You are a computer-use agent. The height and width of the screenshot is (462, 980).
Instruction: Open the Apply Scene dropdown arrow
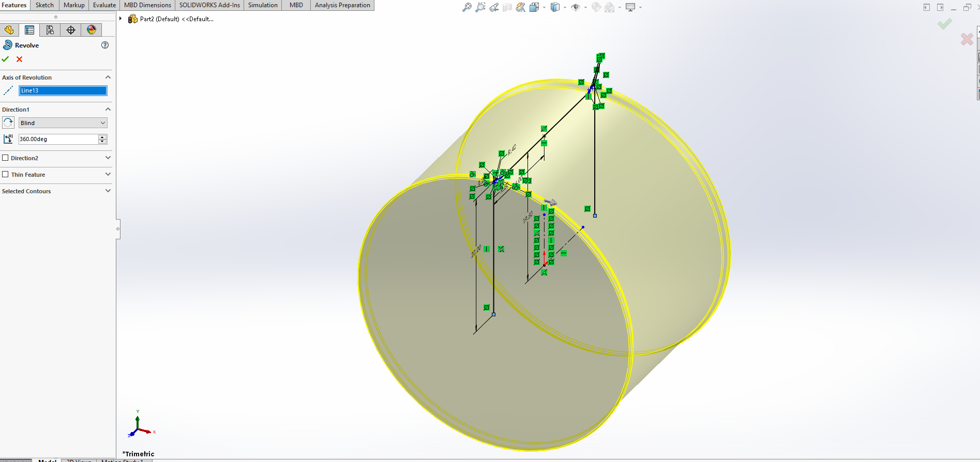pyautogui.click(x=620, y=7)
